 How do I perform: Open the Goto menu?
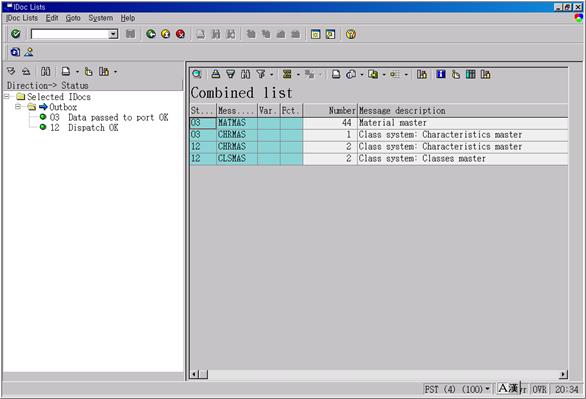[73, 18]
